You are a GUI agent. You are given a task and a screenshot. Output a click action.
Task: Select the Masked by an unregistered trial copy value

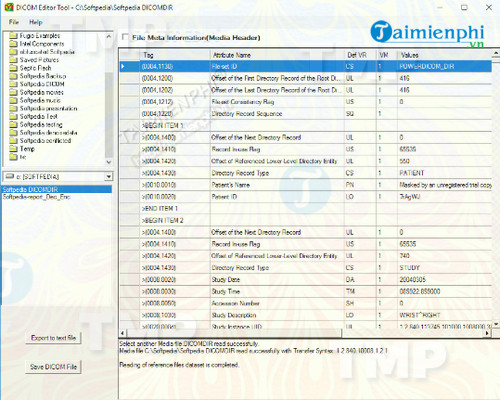click(x=444, y=185)
